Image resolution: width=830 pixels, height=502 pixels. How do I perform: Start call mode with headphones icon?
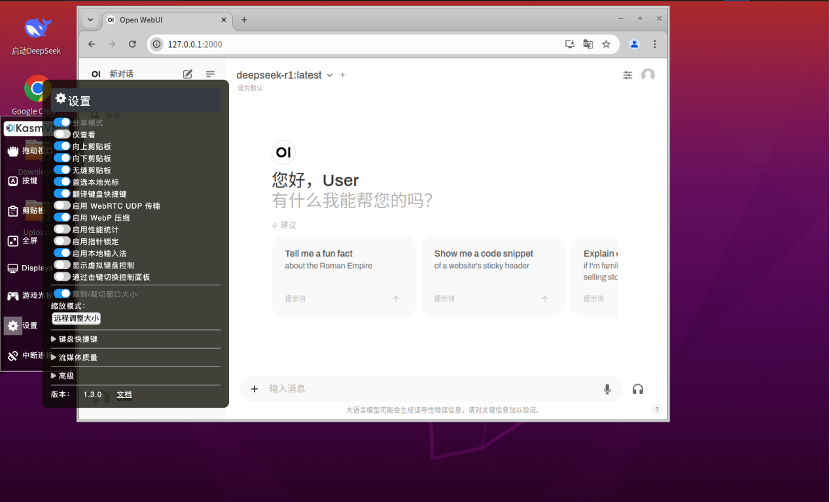pos(638,389)
